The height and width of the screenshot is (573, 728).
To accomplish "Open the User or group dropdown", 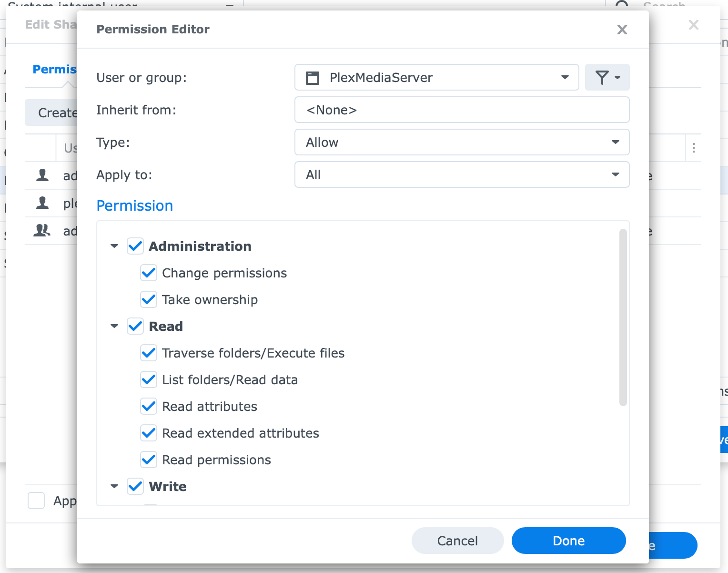I will tap(437, 77).
